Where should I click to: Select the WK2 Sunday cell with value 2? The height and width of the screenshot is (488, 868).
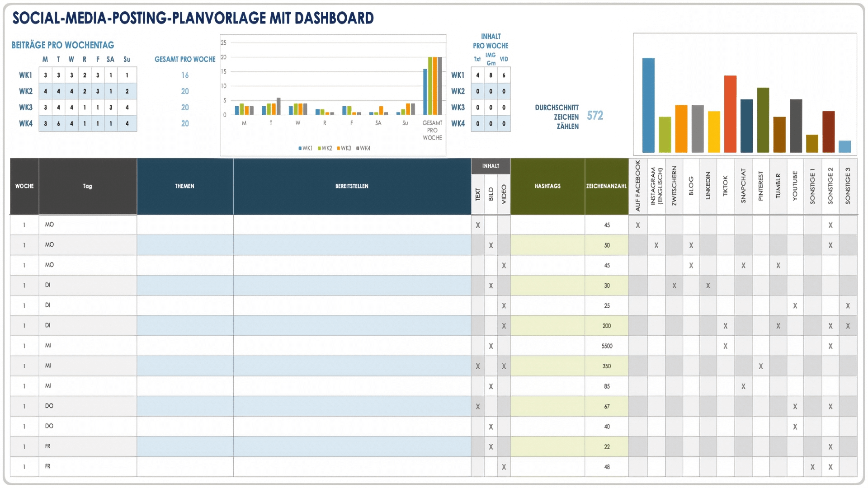tap(127, 91)
